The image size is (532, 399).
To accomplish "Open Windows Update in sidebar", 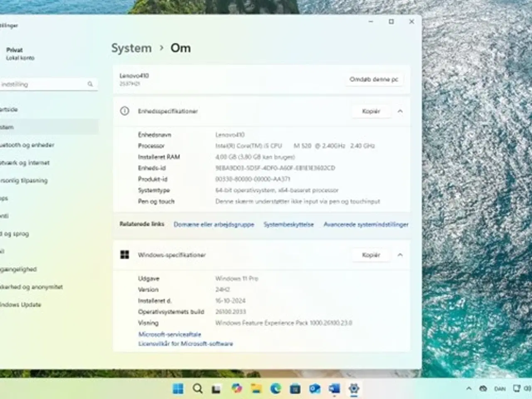I will [49, 305].
